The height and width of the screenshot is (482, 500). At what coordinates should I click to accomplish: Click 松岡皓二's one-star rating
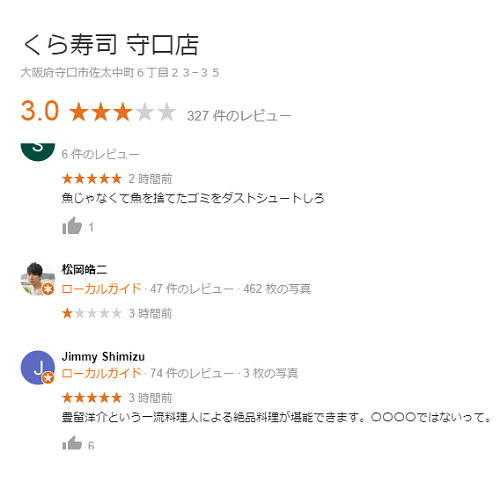click(x=92, y=313)
